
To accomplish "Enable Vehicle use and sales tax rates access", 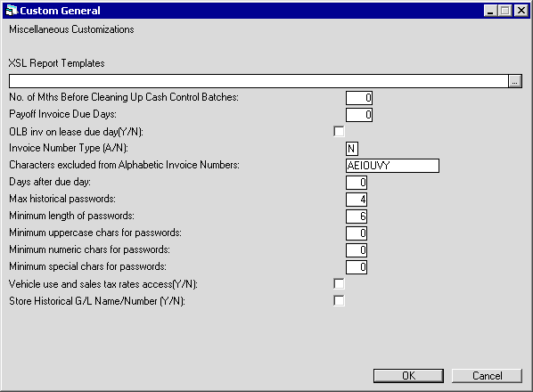I will coord(339,283).
